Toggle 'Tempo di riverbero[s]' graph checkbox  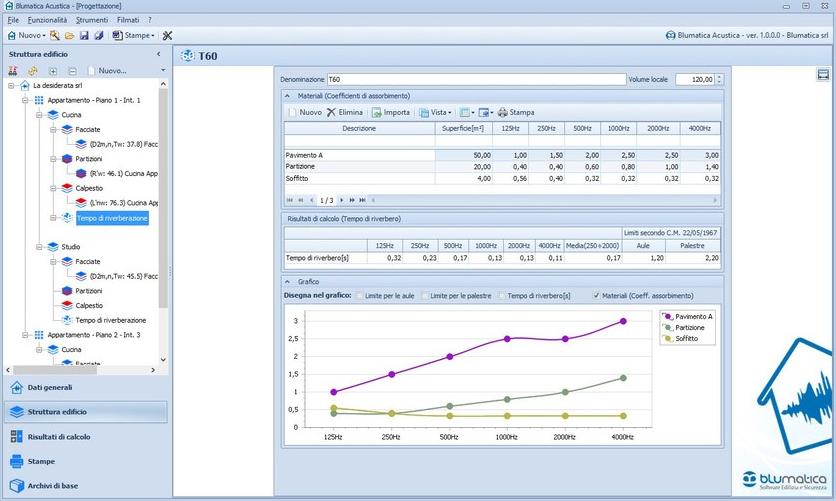(x=502, y=296)
